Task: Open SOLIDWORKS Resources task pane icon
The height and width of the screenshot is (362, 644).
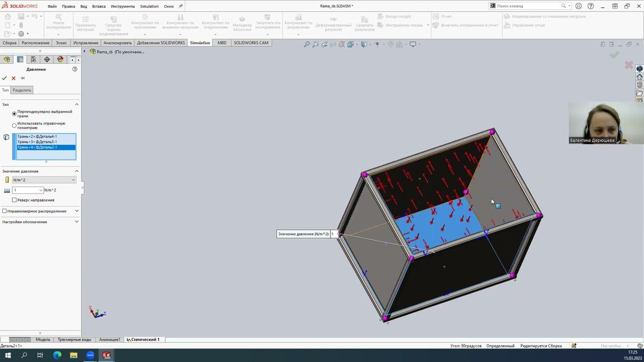Action: coord(639,77)
